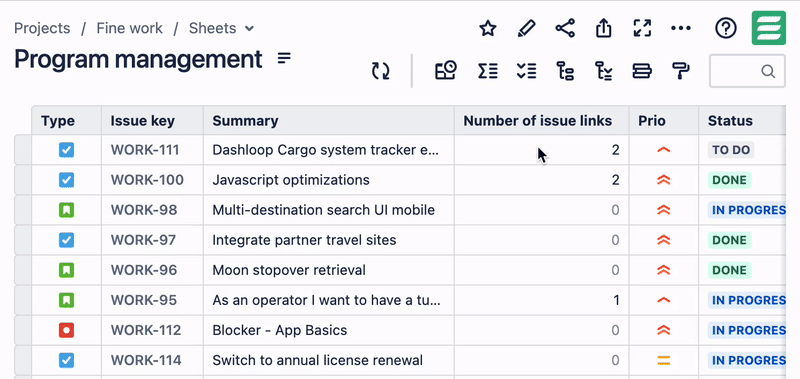Open issue WORK-111 link
Image resolution: width=800 pixels, height=379 pixels.
pos(145,150)
